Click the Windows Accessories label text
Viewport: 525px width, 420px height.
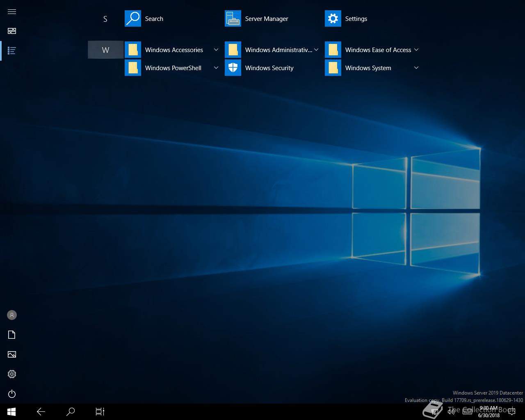click(x=174, y=50)
